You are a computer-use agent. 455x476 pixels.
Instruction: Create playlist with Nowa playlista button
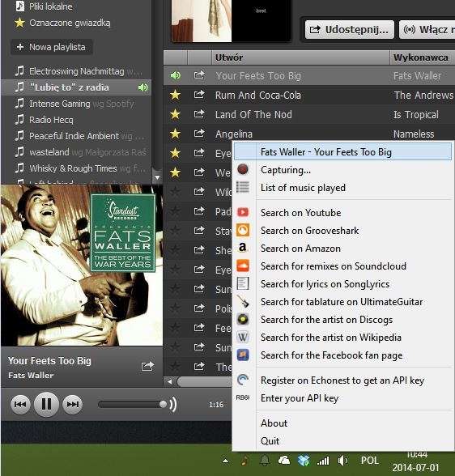point(52,47)
